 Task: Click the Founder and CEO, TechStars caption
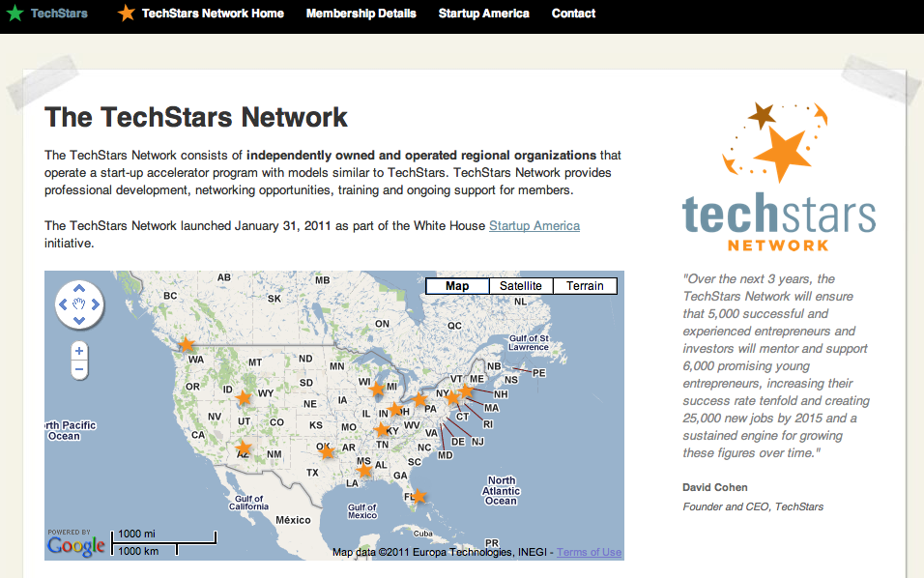tap(753, 506)
